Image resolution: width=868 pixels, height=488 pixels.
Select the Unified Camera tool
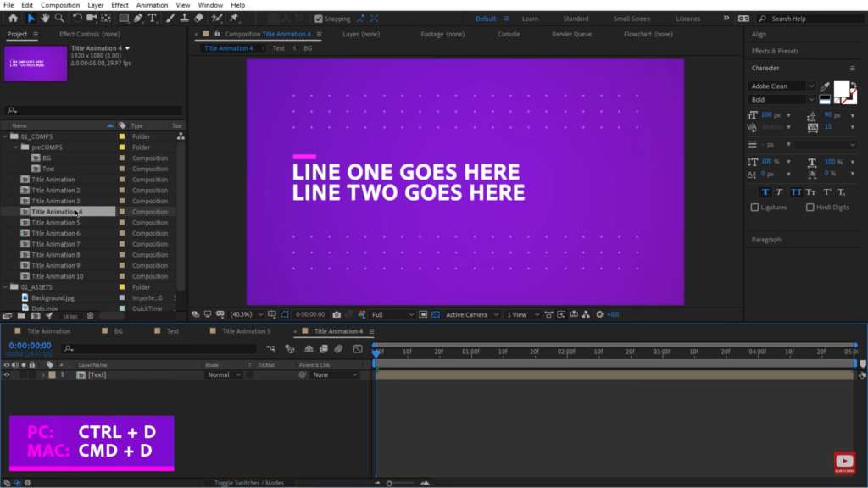click(x=92, y=19)
